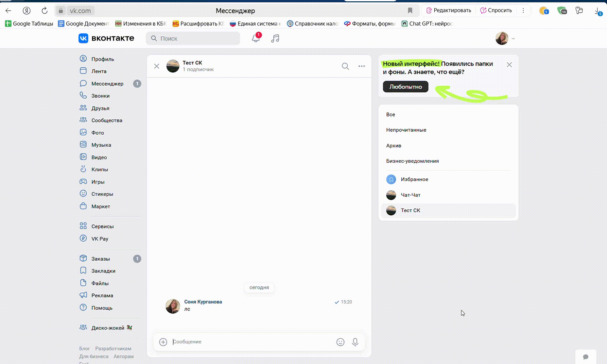Dismiss the Новый интерфейс banner
607x364 pixels.
point(509,65)
